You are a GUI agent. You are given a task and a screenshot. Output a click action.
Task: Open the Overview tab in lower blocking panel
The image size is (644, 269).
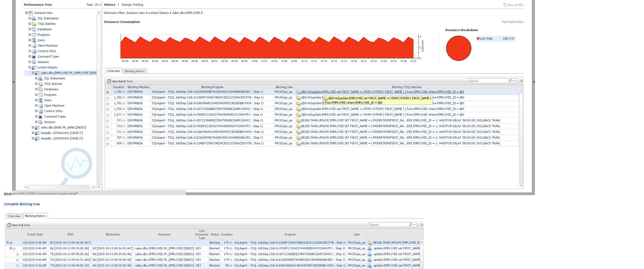pyautogui.click(x=14, y=216)
